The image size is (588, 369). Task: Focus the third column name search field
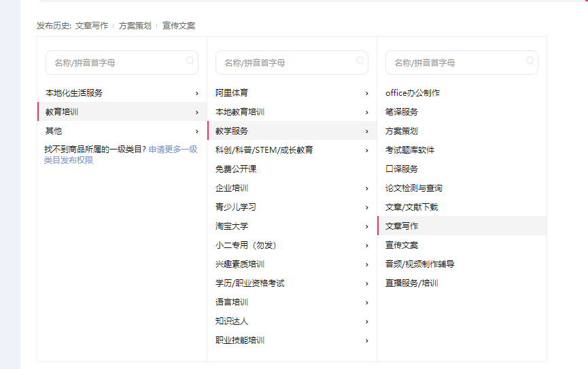(454, 63)
